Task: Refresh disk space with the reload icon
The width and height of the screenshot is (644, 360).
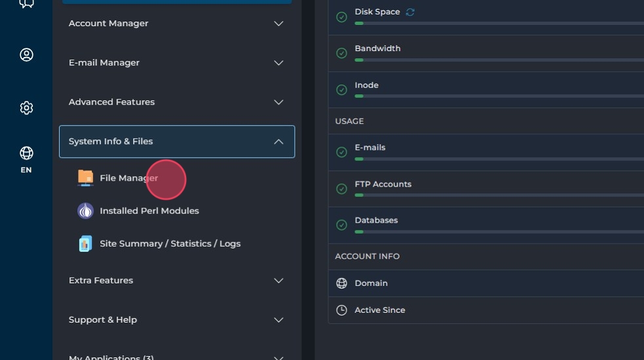Action: click(410, 12)
